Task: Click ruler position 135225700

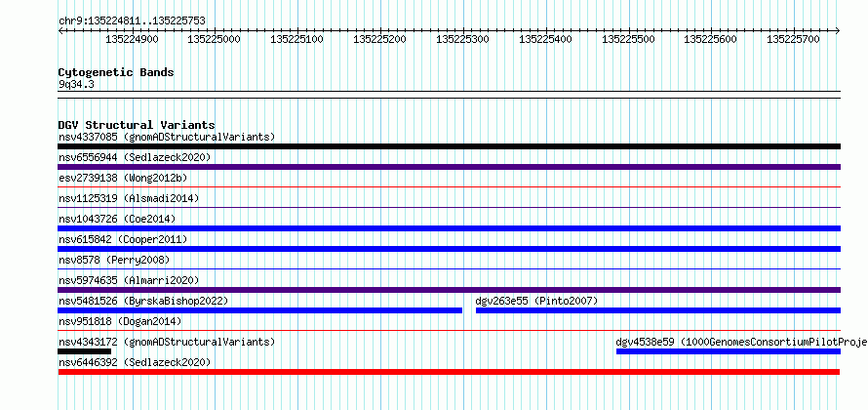Action: coord(793,39)
